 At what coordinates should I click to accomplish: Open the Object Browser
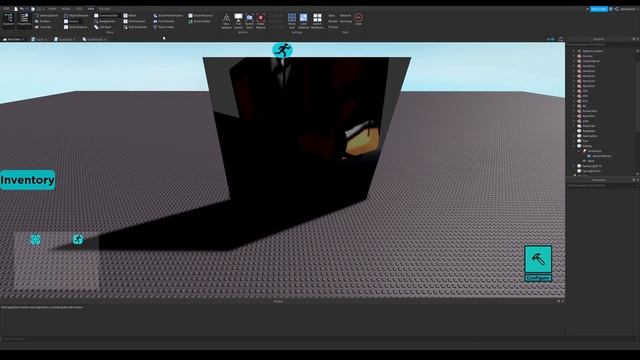coord(76,16)
